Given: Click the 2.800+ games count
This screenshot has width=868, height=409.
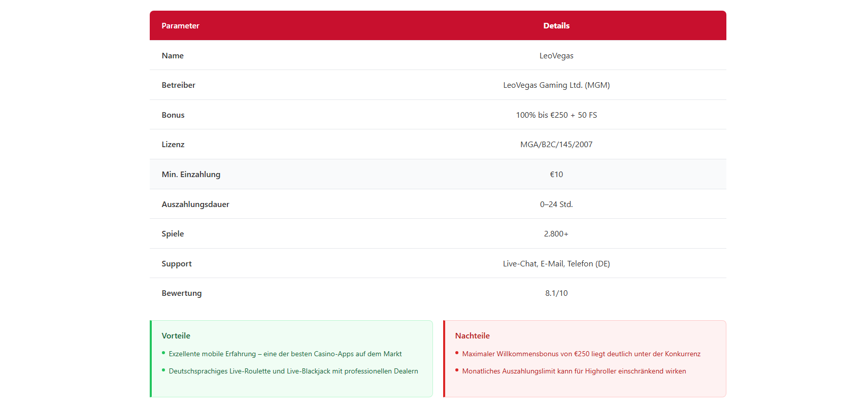Looking at the screenshot, I should coord(556,234).
